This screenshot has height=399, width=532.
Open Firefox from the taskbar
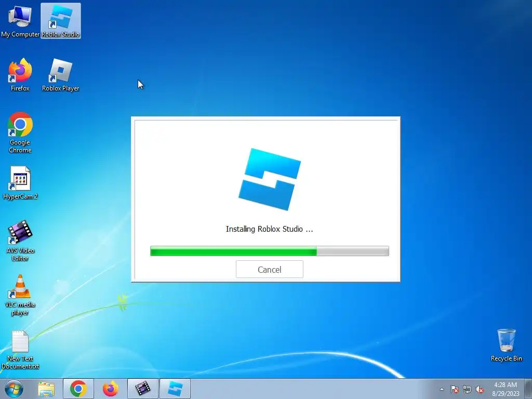(111, 389)
